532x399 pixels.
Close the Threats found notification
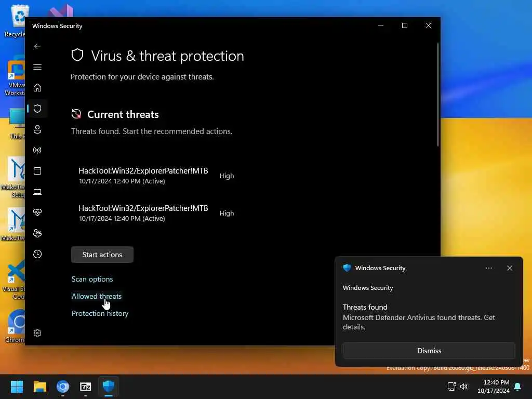510,268
